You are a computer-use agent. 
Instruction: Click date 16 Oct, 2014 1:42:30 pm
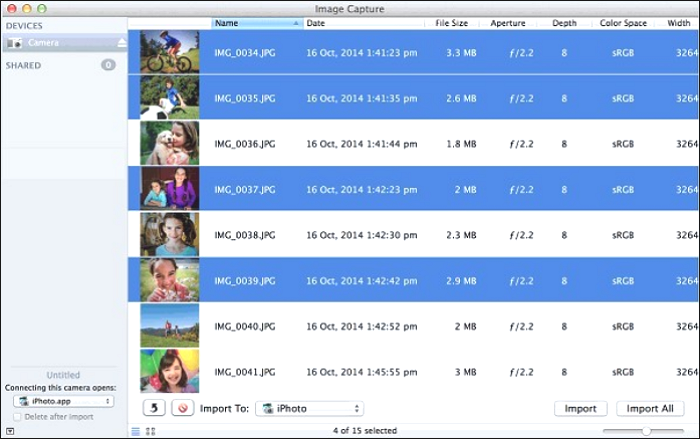(x=362, y=235)
